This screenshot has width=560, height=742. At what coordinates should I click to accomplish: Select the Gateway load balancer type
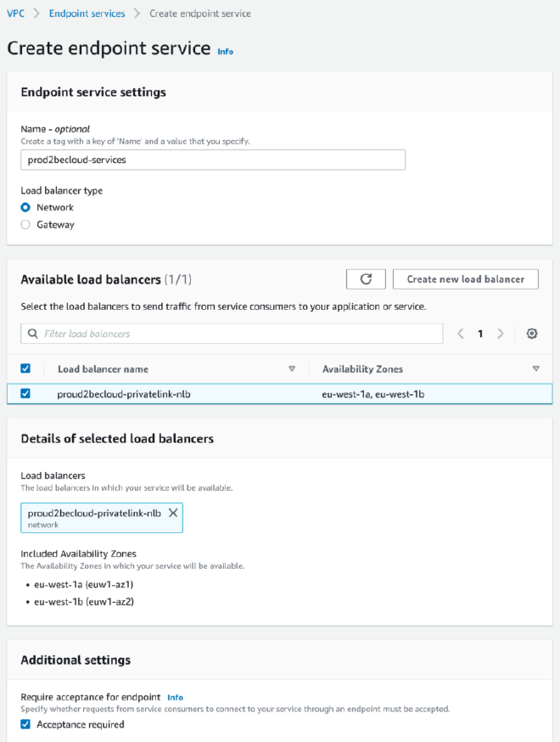(x=26, y=224)
